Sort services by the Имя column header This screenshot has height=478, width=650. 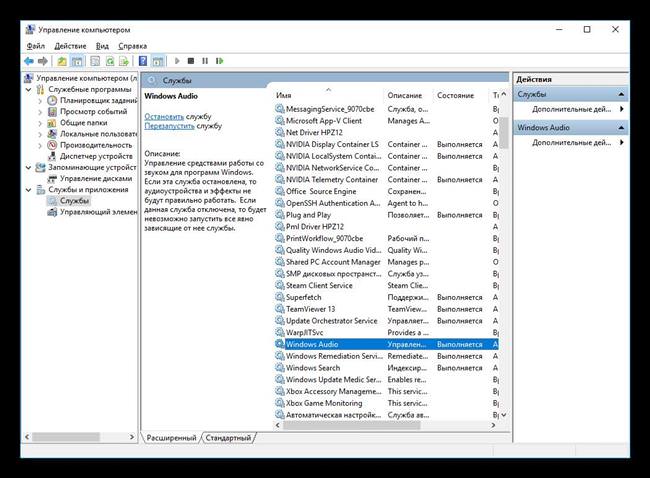[328, 95]
